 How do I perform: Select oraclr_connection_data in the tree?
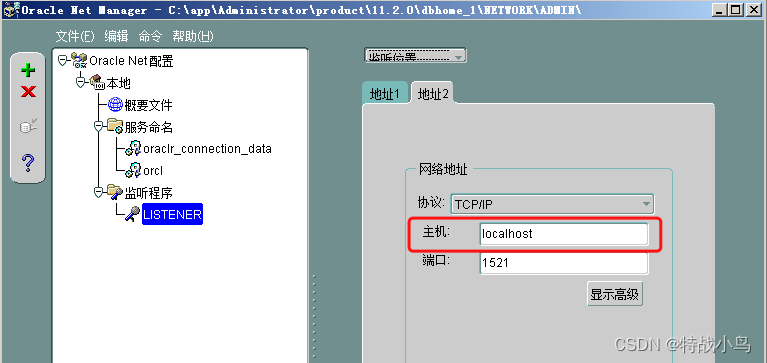coord(207,149)
